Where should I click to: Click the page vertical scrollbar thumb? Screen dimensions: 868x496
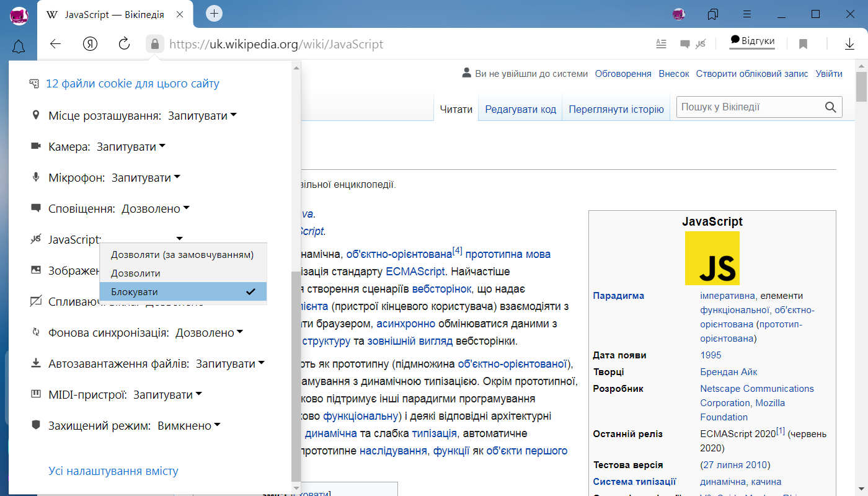pos(861,86)
